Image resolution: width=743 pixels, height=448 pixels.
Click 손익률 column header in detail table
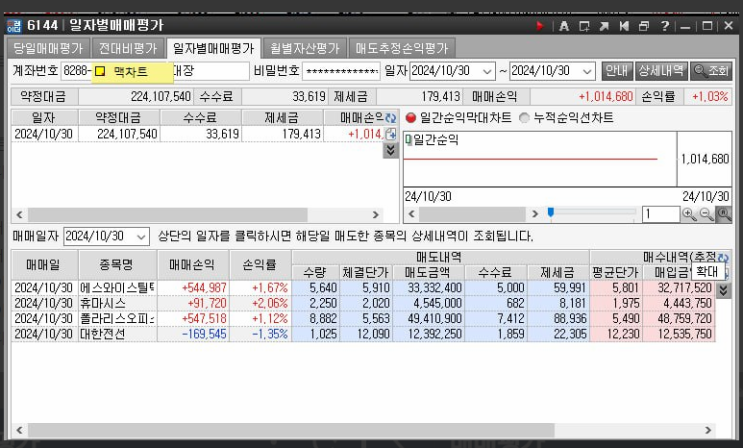pos(260,265)
